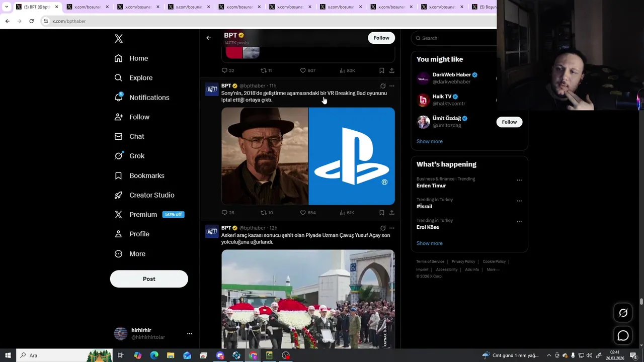The width and height of the screenshot is (644, 362).
Task: Open more options for Erol Köse trend
Action: pos(519,221)
